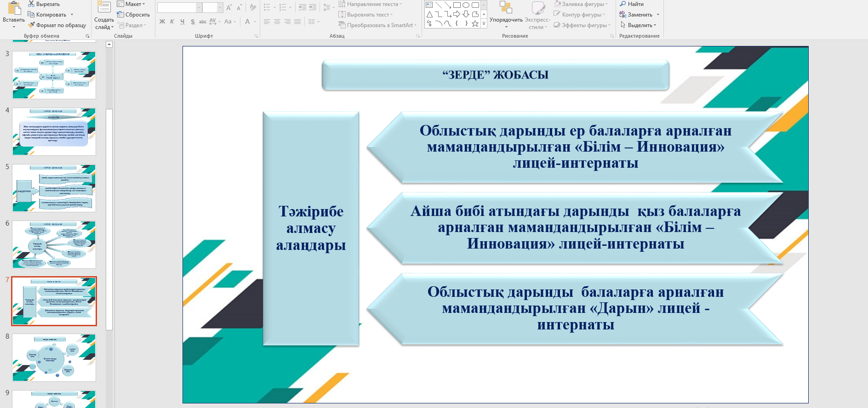Open Convert to SmartArt menu
The width and height of the screenshot is (868, 408).
(x=377, y=25)
